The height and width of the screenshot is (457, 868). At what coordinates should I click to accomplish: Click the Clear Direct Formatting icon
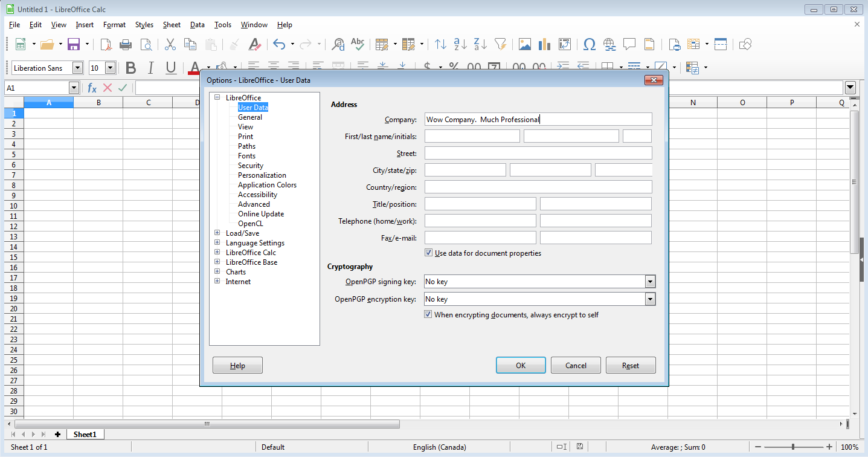(x=255, y=44)
